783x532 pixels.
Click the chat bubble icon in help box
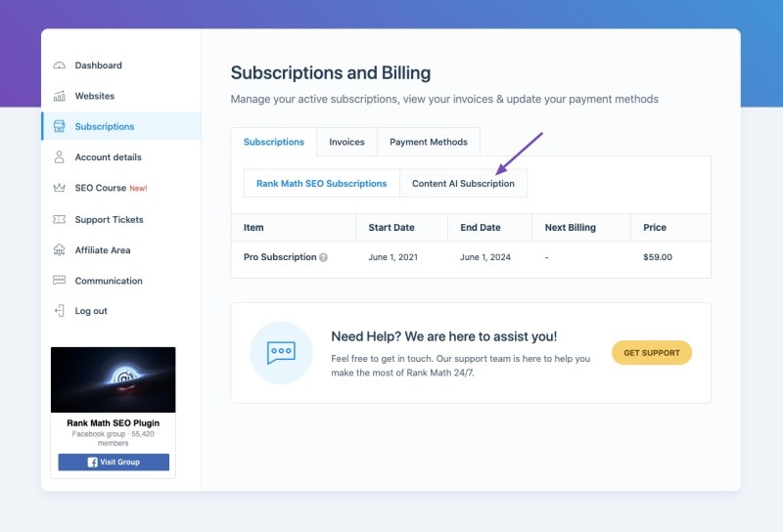click(x=281, y=353)
